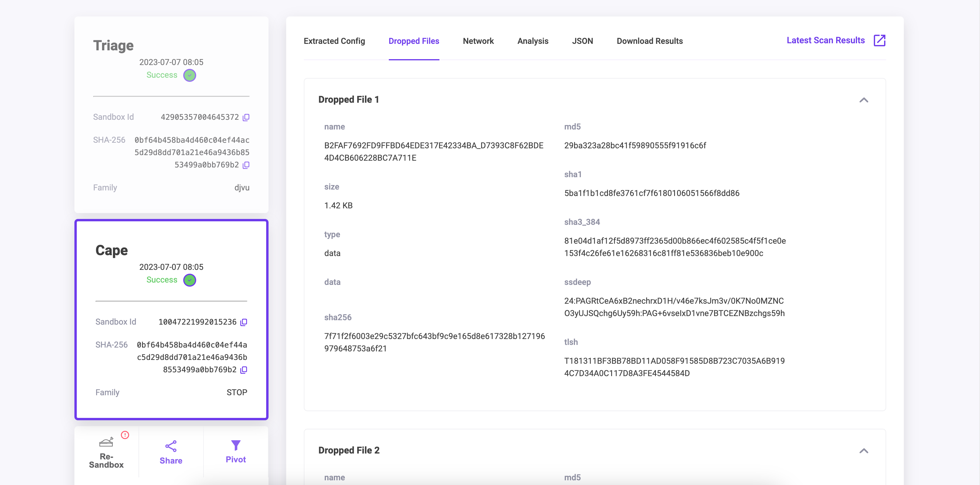
Task: Click the Re-Sandbox icon
Action: click(x=106, y=442)
